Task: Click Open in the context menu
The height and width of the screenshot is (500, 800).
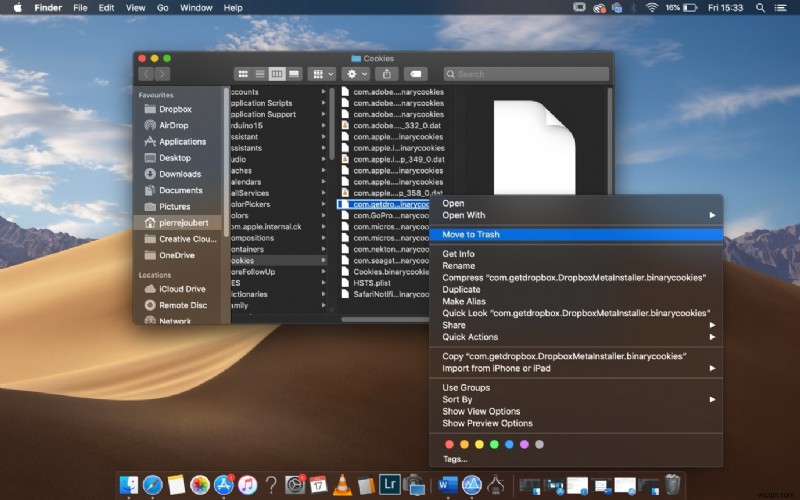Action: click(576, 203)
